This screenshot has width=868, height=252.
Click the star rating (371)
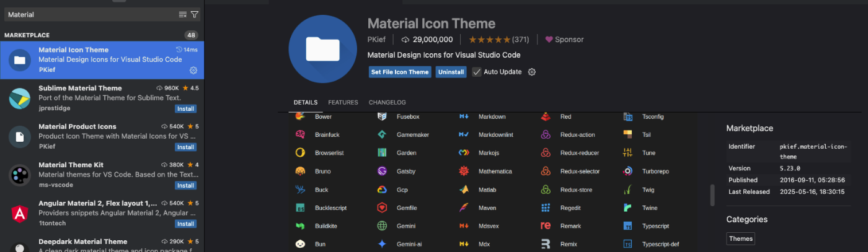pyautogui.click(x=498, y=40)
